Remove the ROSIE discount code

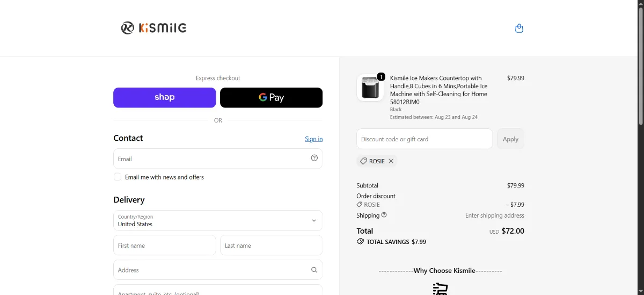click(x=391, y=161)
